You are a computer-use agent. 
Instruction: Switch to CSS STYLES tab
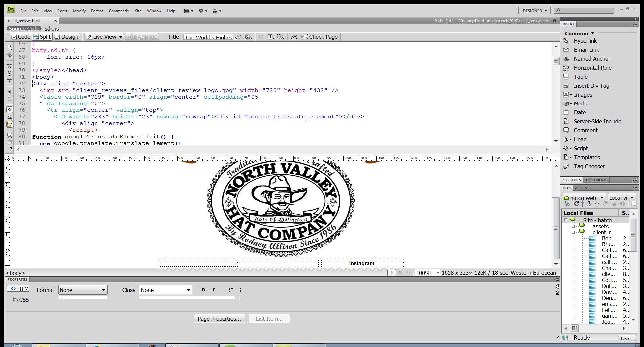[x=572, y=180]
